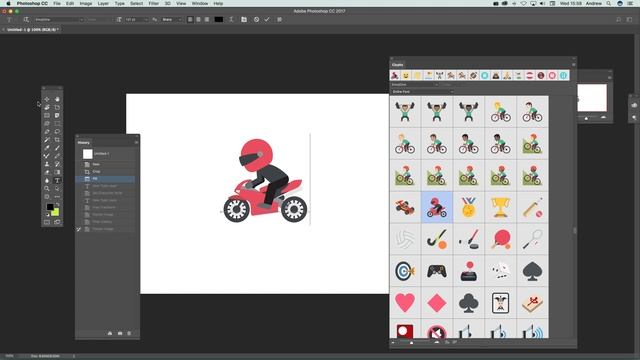
Task: Open font style dropdown in options bar
Action: 99,20
